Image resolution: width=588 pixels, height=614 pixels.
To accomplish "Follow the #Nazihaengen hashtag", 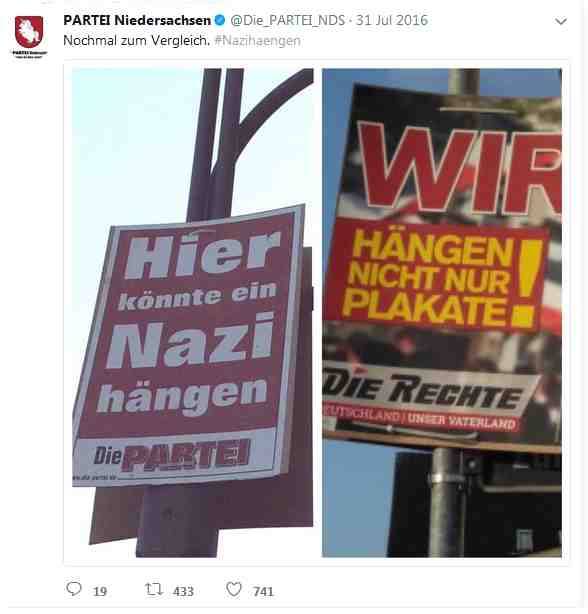I will (x=258, y=41).
